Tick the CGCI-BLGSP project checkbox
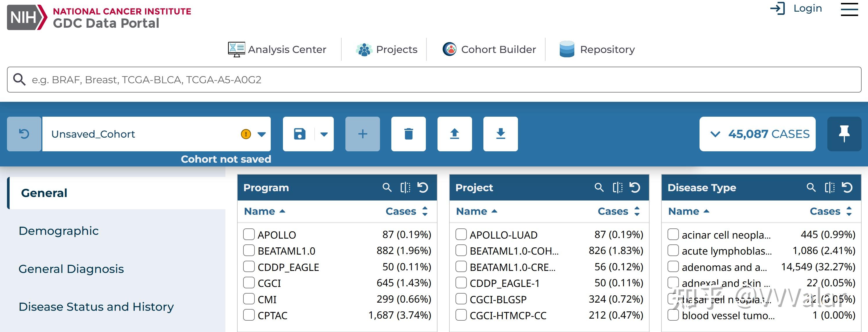This screenshot has height=332, width=868. coord(461,299)
